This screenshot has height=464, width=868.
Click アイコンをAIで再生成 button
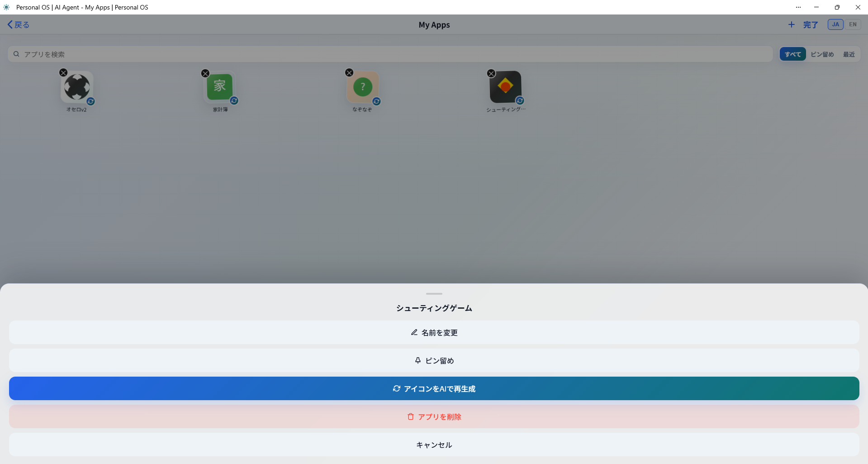pyautogui.click(x=434, y=389)
